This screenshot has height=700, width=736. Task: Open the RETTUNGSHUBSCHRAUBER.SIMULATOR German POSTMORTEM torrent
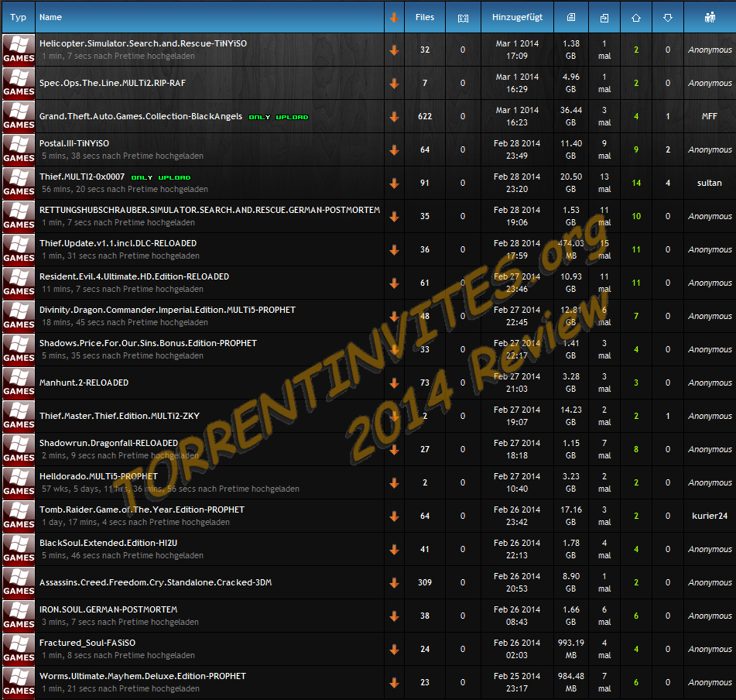pos(210,210)
